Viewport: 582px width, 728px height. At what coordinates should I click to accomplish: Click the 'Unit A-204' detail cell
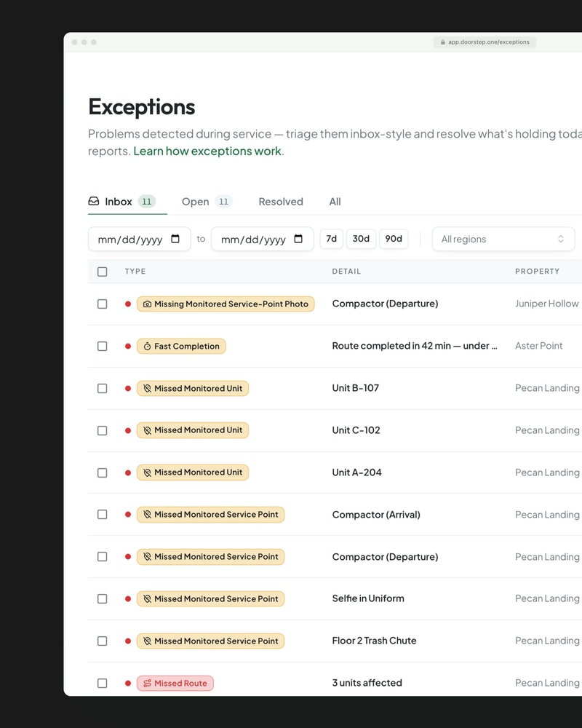click(x=357, y=472)
